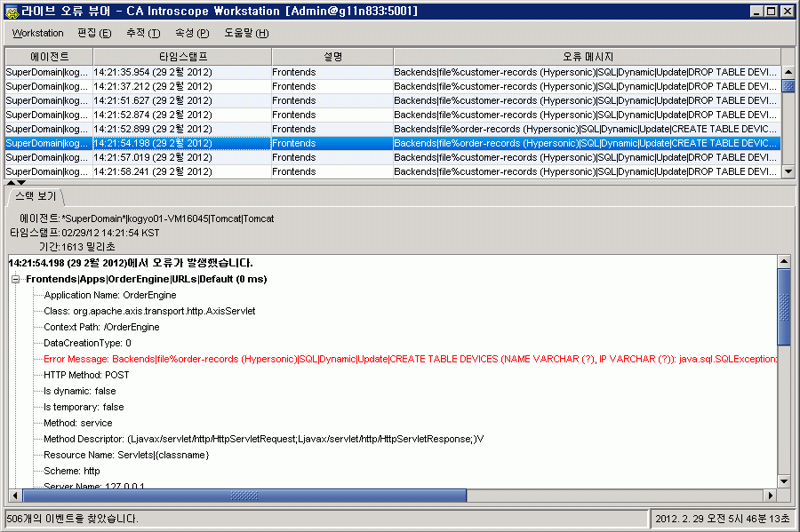Select the 'Is temporary: false' item

(x=84, y=407)
